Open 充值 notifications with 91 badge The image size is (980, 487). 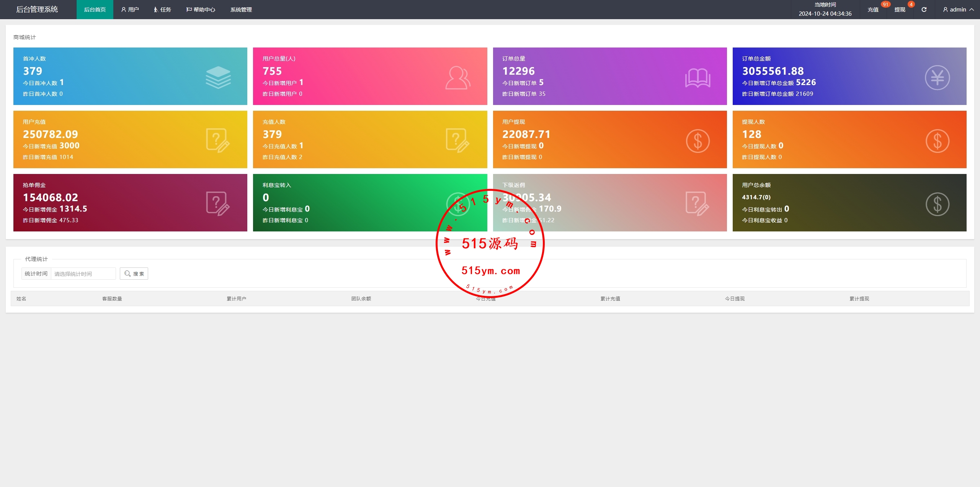pos(873,10)
